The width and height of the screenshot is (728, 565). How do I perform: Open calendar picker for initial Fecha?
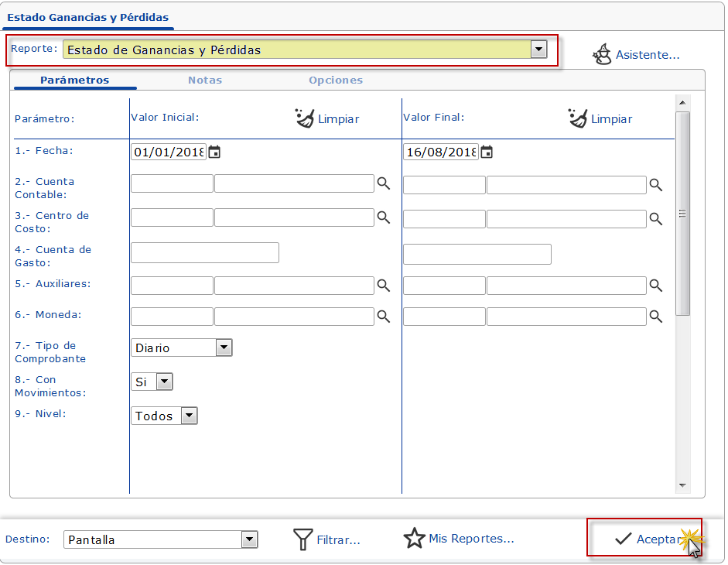point(215,152)
